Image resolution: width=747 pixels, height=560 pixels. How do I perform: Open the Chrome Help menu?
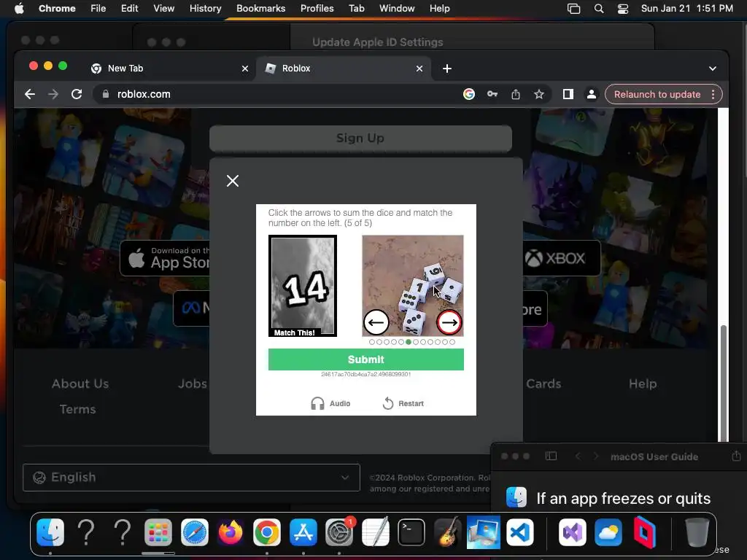point(439,9)
